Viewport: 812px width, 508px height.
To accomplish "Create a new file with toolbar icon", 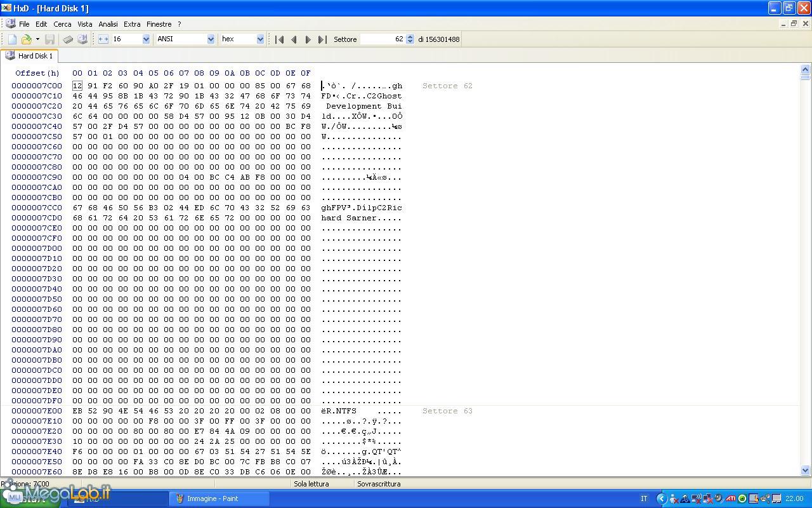I will 13,39.
